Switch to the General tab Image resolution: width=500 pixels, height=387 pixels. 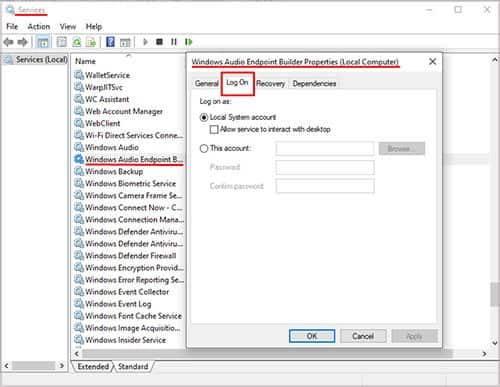pyautogui.click(x=206, y=84)
